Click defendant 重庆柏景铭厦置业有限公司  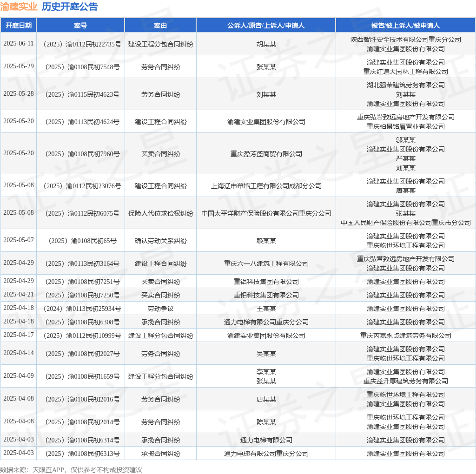point(405,126)
